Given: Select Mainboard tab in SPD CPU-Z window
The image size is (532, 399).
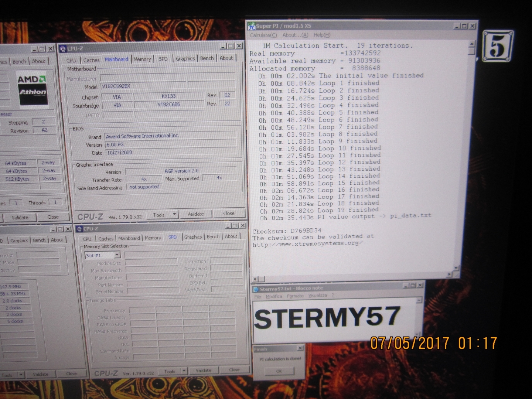Looking at the screenshot, I should (x=129, y=238).
